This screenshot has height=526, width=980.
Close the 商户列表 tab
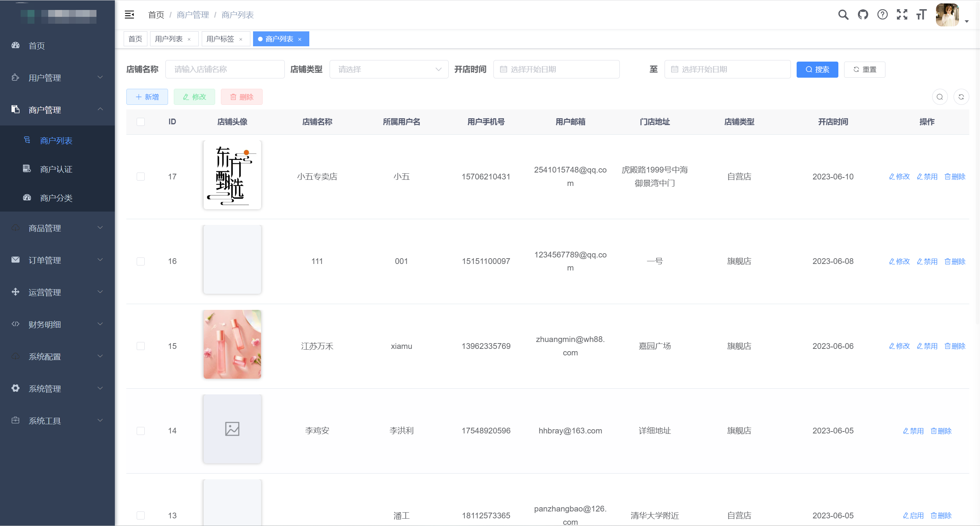[x=300, y=39]
